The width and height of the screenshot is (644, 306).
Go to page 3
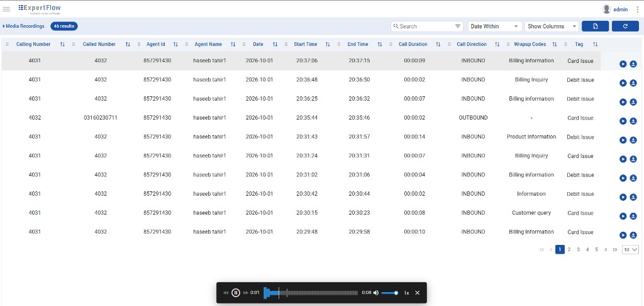pos(579,250)
